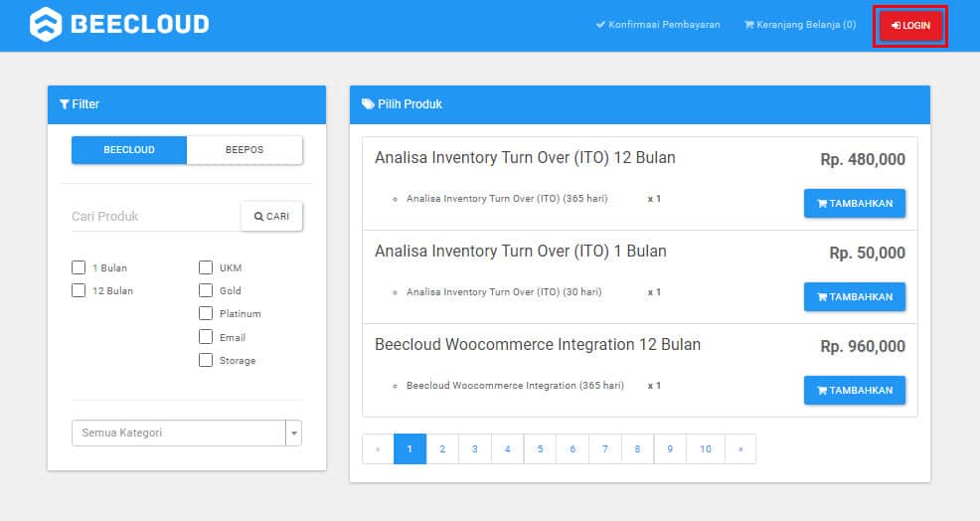This screenshot has height=521, width=980.
Task: Check the Storage filter box
Action: [x=206, y=360]
